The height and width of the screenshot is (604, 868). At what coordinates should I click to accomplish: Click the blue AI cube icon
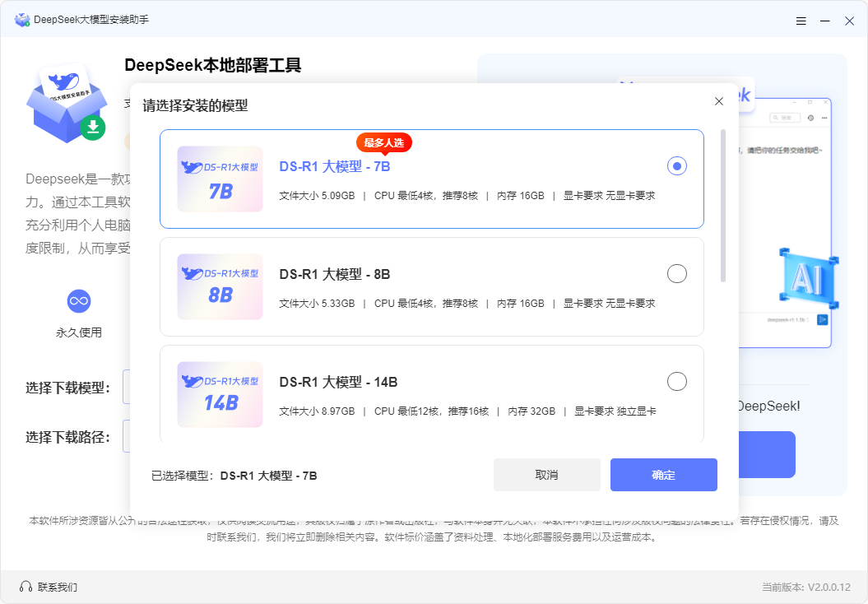[x=808, y=279]
